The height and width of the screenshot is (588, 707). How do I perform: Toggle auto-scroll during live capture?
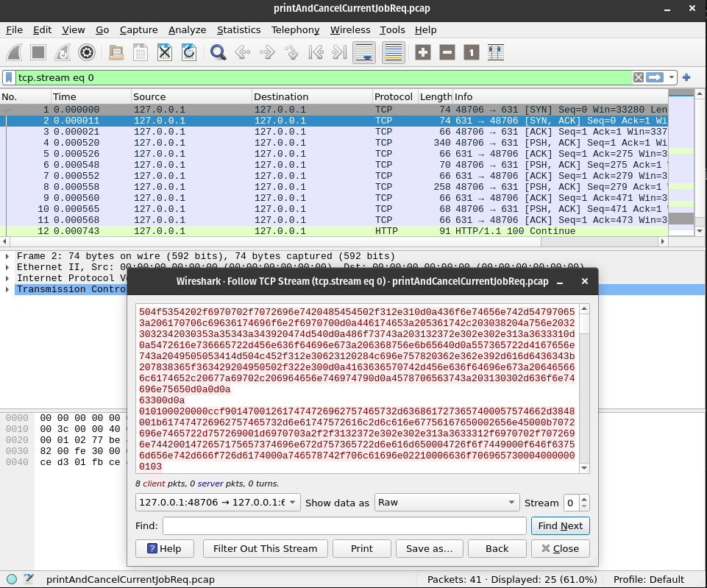(364, 52)
